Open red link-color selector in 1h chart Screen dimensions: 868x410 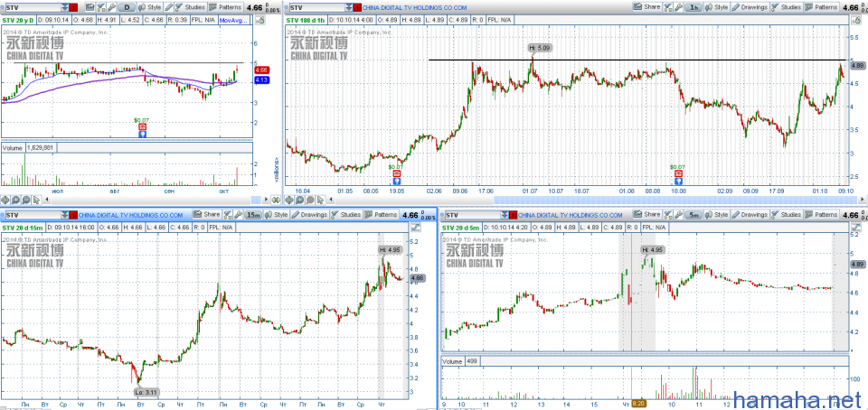[x=356, y=7]
